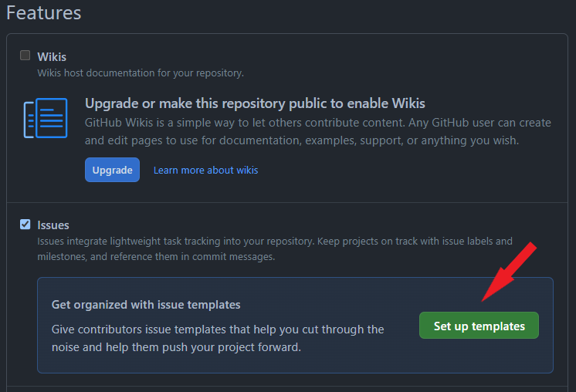Open the Learn more about wikis link
The width and height of the screenshot is (576, 392).
tap(205, 170)
